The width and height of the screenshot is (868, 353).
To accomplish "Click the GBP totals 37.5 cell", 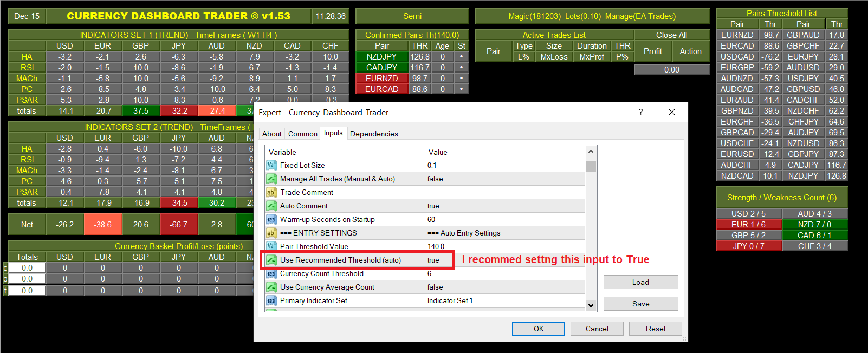I will 140,110.
